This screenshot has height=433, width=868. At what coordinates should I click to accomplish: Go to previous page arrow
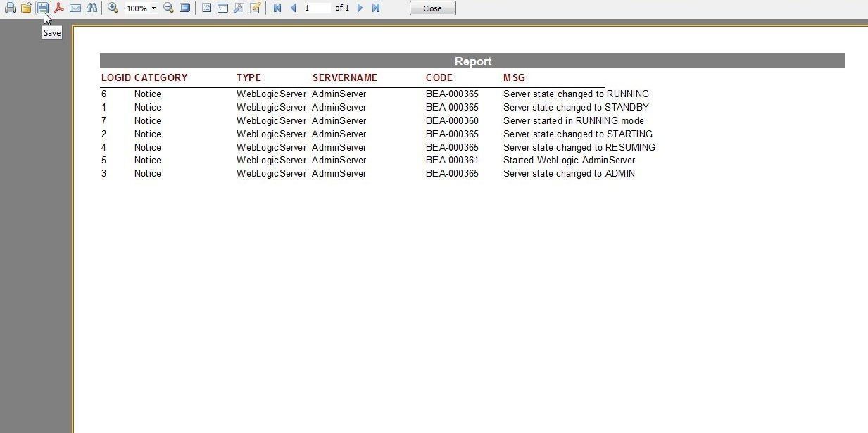tap(293, 8)
